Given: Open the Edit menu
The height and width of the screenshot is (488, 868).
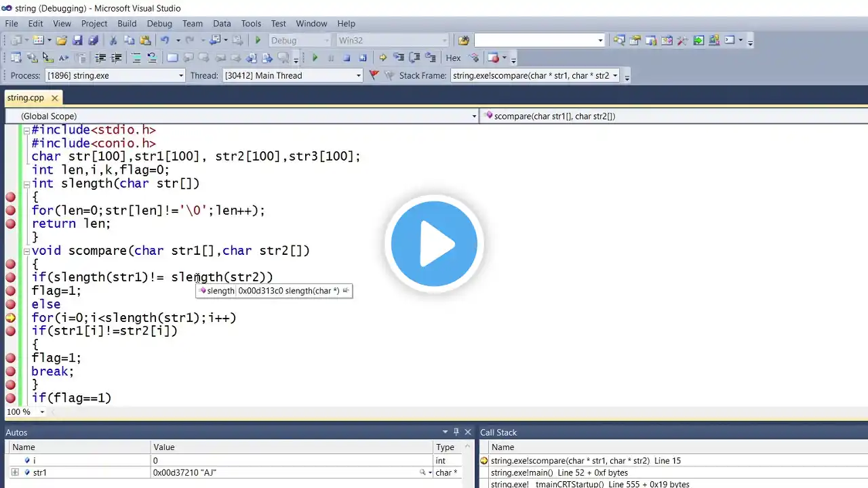Looking at the screenshot, I should coord(35,23).
